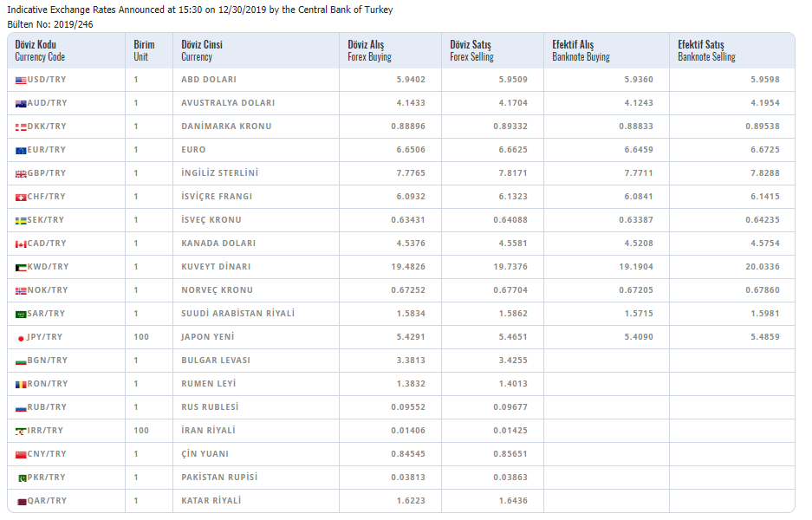The image size is (812, 520).
Task: Click the Danish flag icon beside DKK/TRY
Action: point(21,127)
